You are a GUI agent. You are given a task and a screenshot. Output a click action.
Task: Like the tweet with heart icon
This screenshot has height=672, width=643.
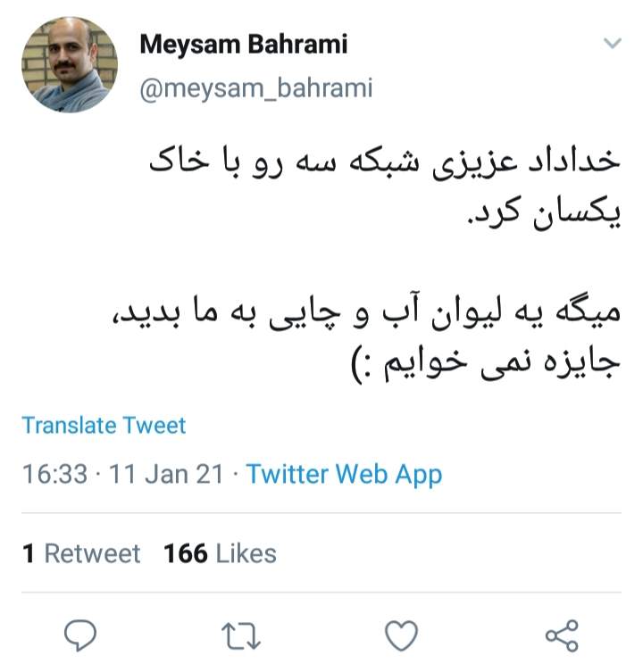pos(402,635)
